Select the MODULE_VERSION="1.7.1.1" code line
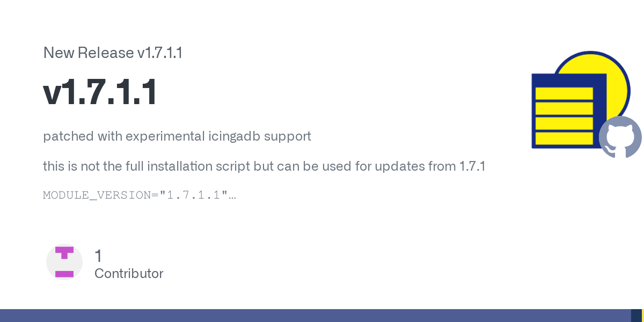Viewport: 644px width, 322px height. coord(136,195)
